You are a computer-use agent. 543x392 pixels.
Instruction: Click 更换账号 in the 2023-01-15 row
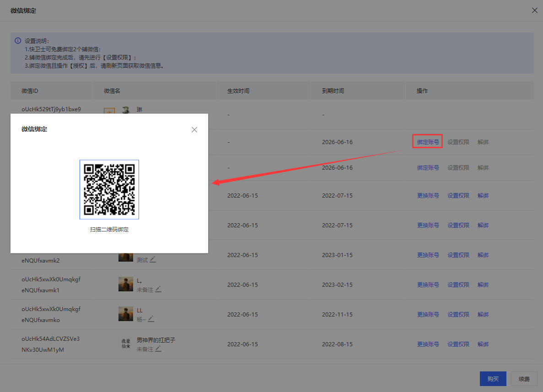(428, 255)
